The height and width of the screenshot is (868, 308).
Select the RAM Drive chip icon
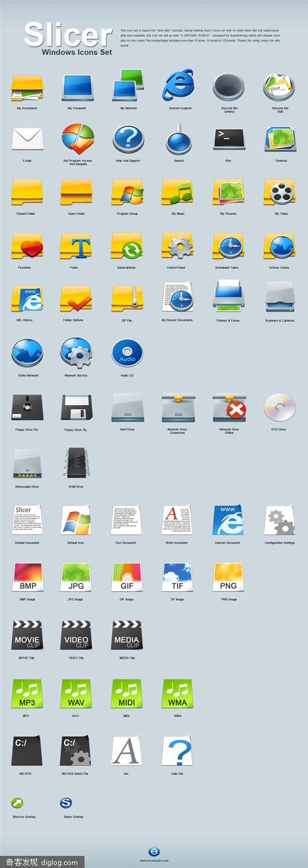click(77, 464)
